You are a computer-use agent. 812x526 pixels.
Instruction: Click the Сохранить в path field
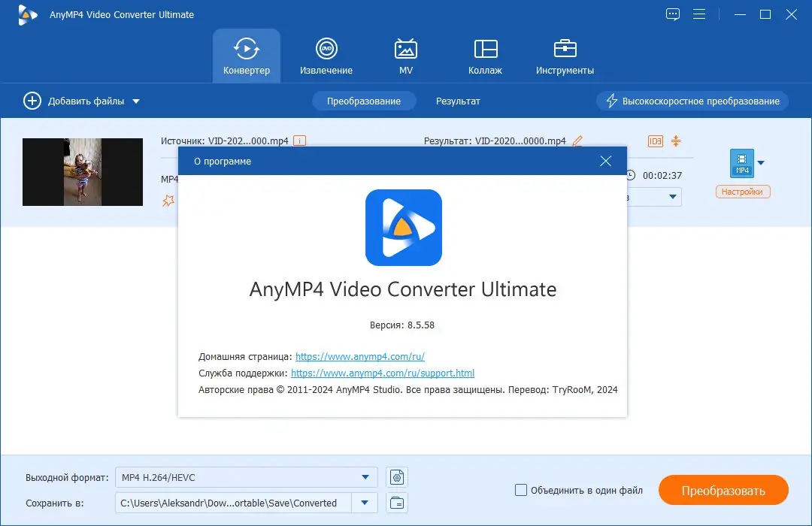point(234,503)
